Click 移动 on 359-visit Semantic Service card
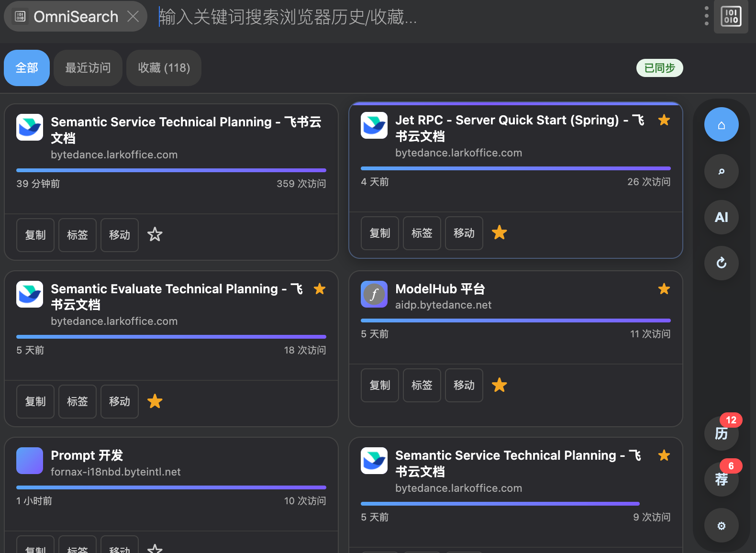Viewport: 756px width, 553px height. coord(120,235)
